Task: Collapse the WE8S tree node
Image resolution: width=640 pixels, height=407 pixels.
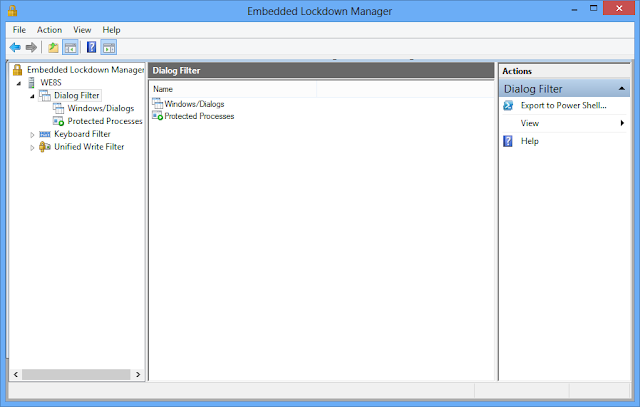Action: [x=19, y=83]
